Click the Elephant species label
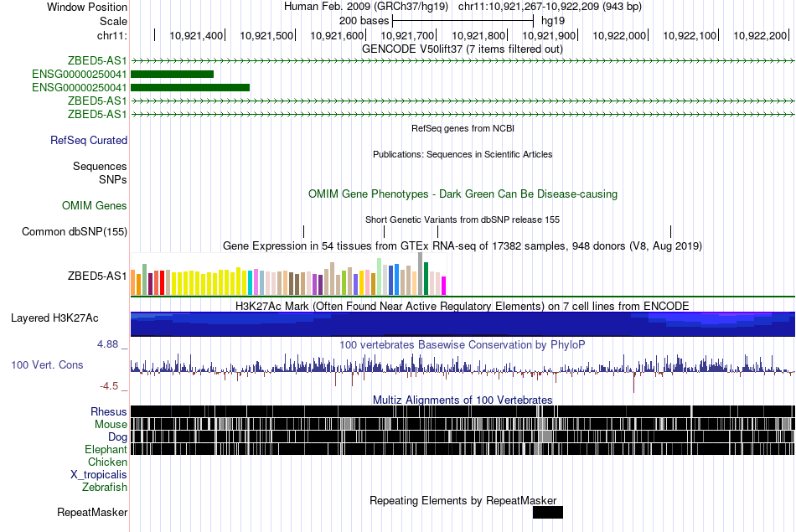This screenshot has width=796, height=532. pos(106,450)
